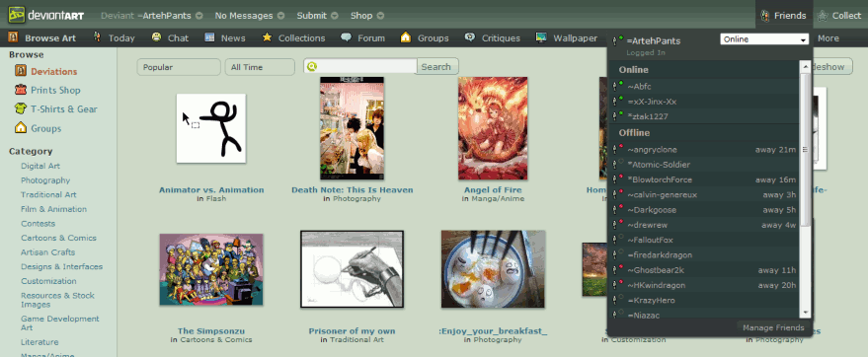Open the Animator vs. Animation stick figure thumbnail

tap(211, 128)
